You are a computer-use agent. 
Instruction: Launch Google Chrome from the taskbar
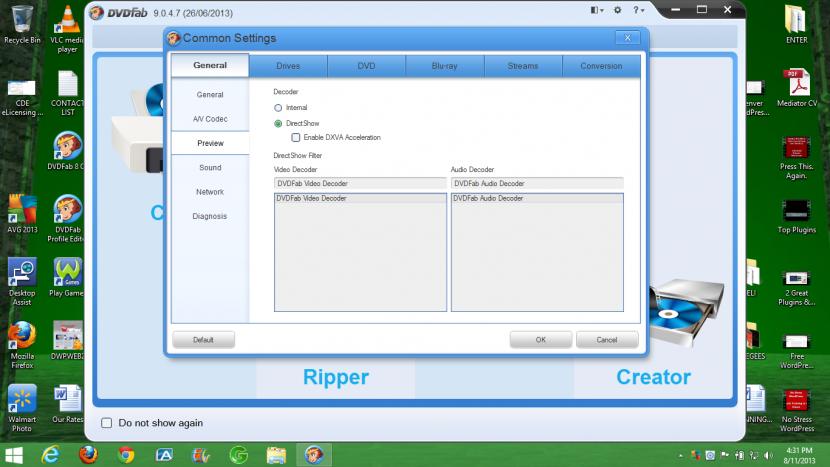click(x=126, y=455)
